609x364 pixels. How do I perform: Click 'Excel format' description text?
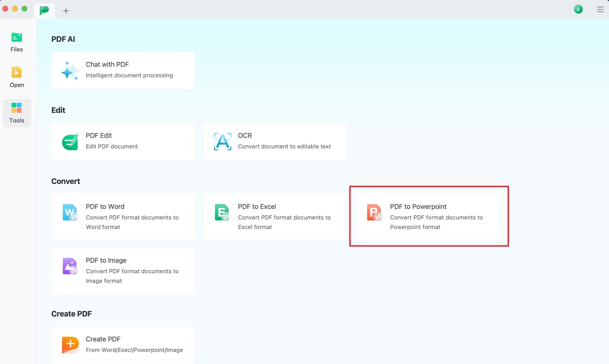(255, 227)
